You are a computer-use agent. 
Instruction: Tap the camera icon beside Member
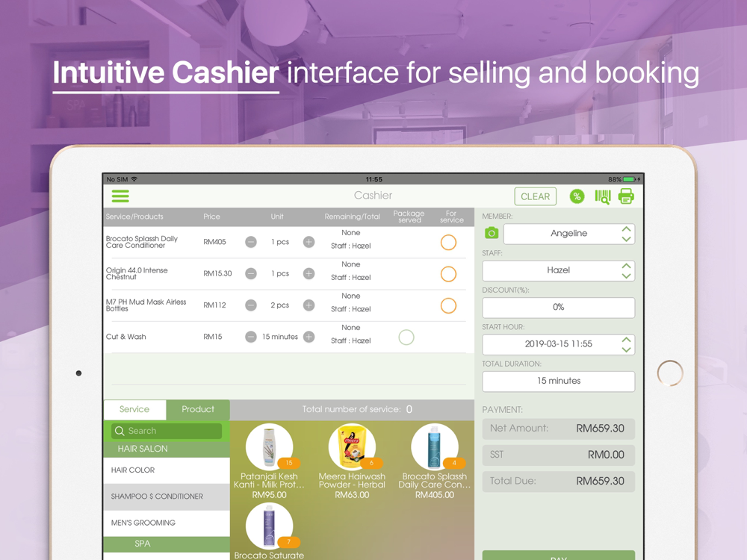tap(492, 233)
